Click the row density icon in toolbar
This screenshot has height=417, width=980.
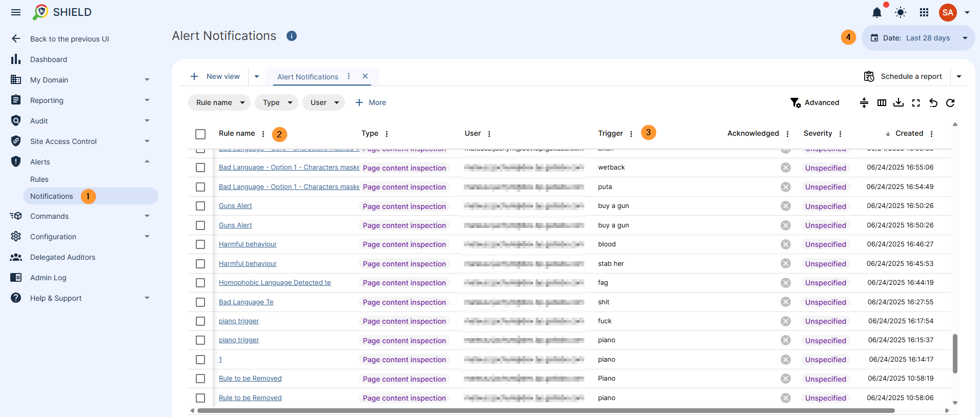[x=864, y=103]
